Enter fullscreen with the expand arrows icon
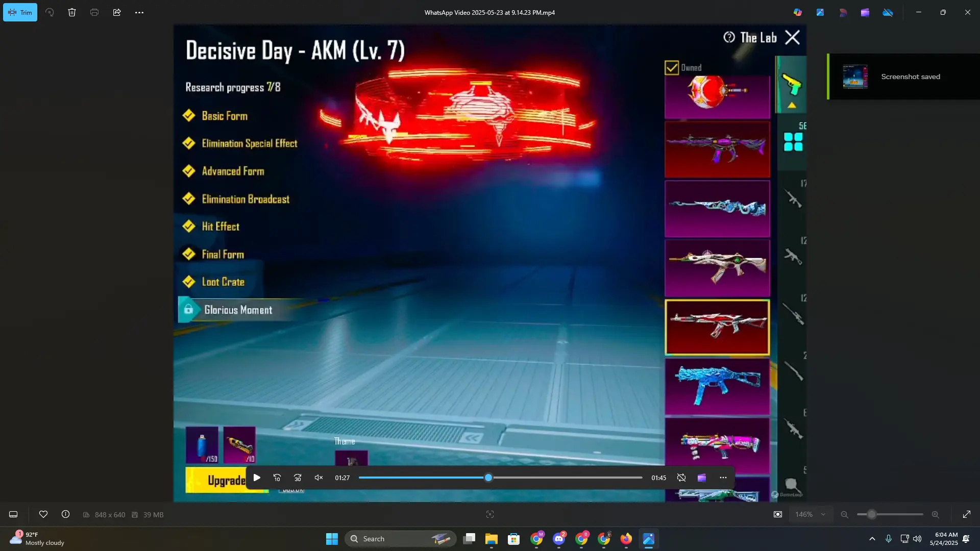 967,514
